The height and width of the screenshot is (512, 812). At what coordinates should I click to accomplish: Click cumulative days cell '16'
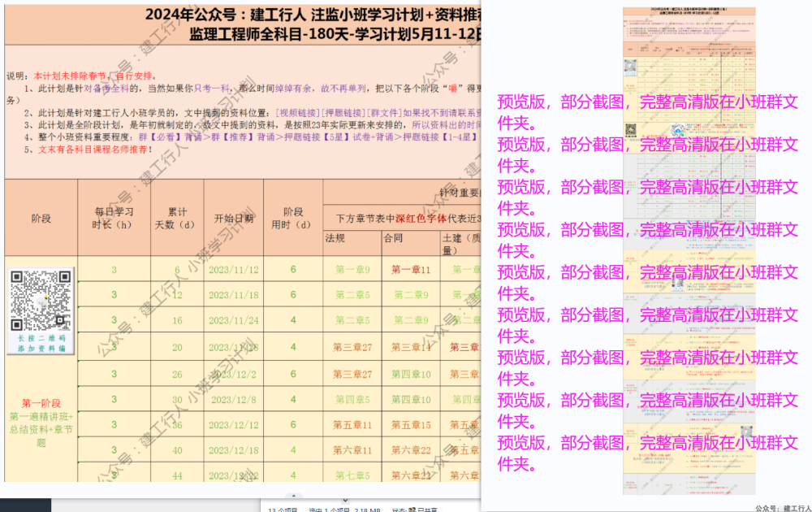tap(177, 320)
